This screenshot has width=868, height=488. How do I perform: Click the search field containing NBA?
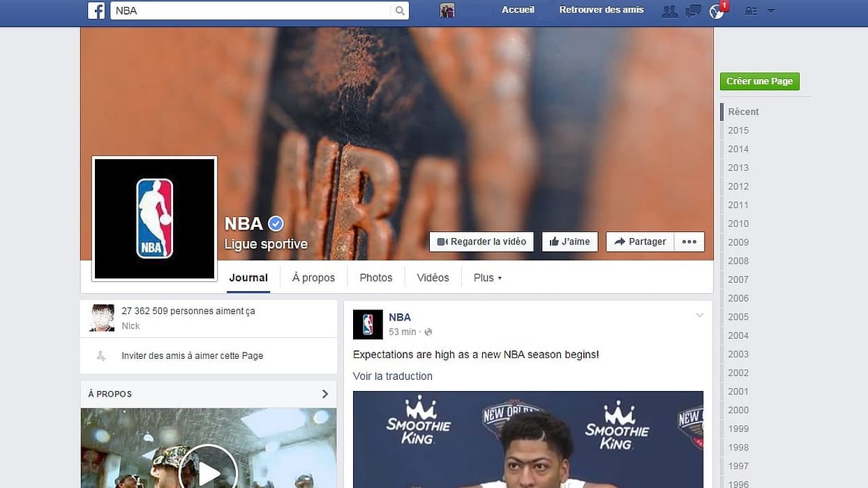(252, 10)
